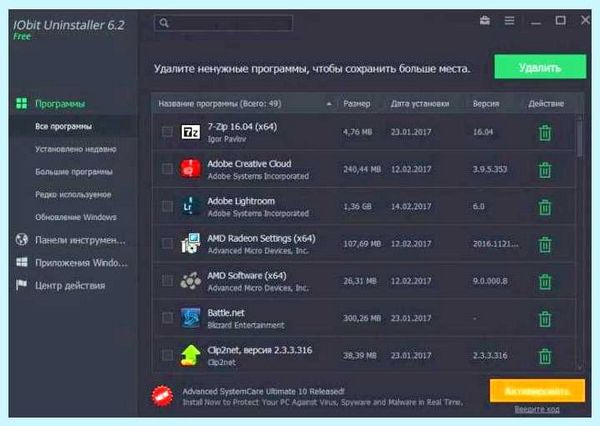Sort by Размер column header
The width and height of the screenshot is (600, 426).
[357, 104]
